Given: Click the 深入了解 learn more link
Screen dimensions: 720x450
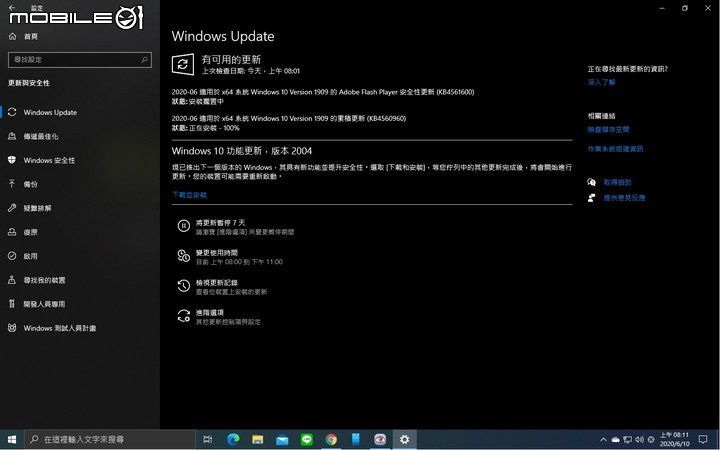Looking at the screenshot, I should pyautogui.click(x=601, y=82).
